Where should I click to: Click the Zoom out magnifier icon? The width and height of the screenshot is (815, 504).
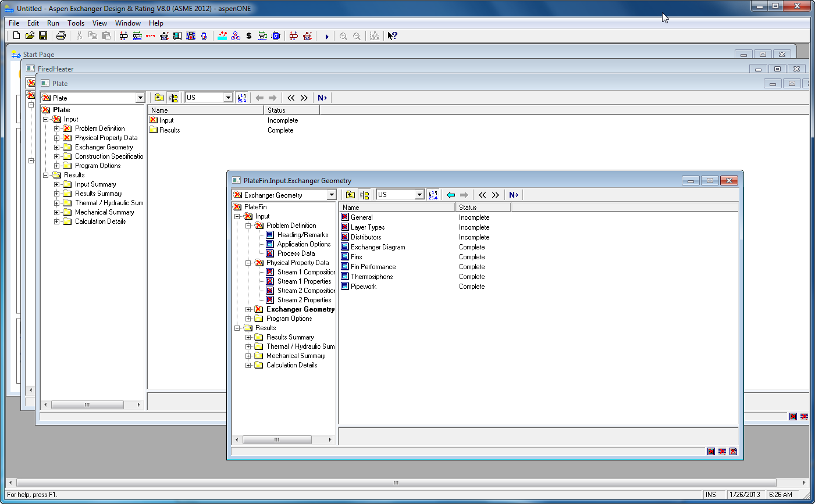coord(357,36)
